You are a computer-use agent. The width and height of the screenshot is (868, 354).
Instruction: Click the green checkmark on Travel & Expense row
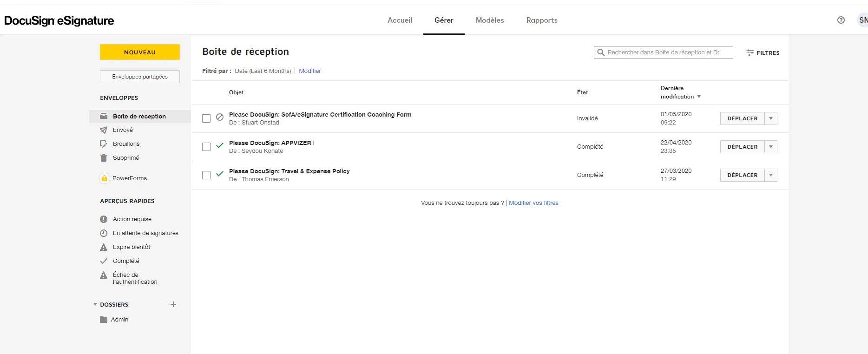pos(220,174)
